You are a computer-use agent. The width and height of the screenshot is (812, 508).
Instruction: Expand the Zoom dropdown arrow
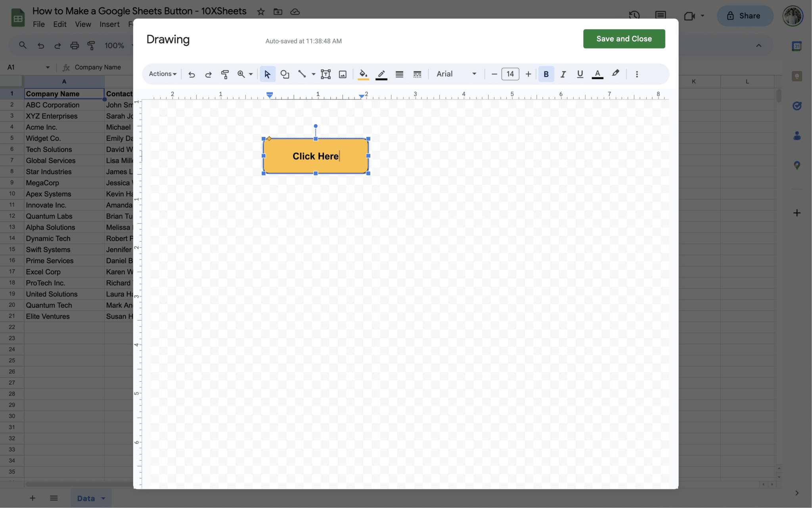pyautogui.click(x=251, y=74)
